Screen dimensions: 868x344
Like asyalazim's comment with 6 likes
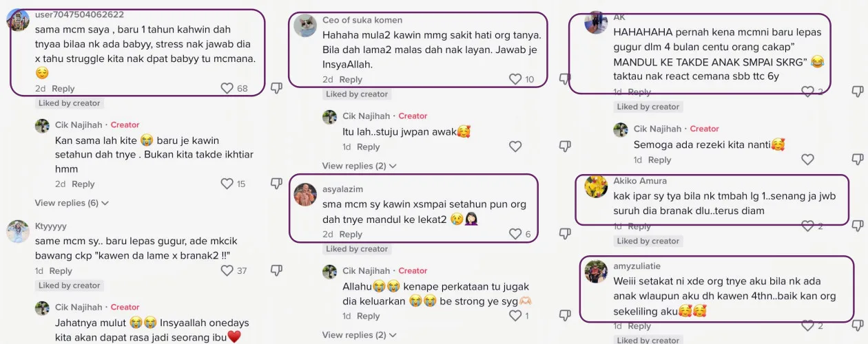click(515, 234)
